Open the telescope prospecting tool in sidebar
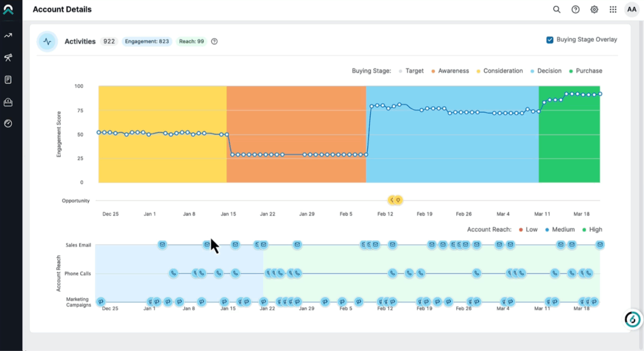This screenshot has height=351, width=644. (8, 58)
